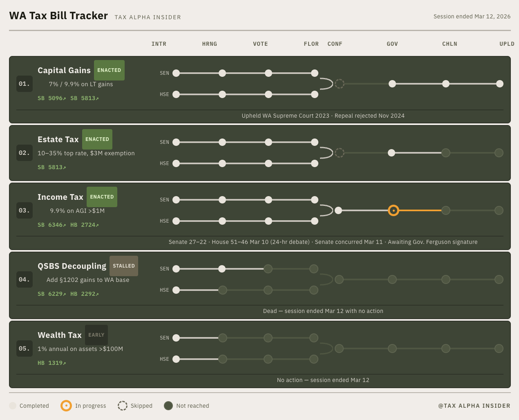Click Estate Tax skipped CONF marker

pyautogui.click(x=339, y=153)
